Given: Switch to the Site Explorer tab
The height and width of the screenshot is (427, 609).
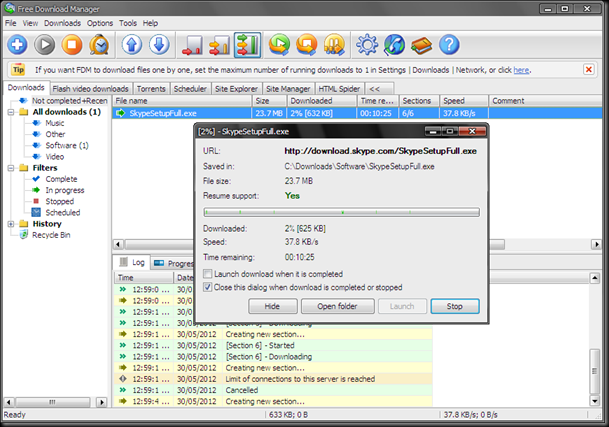Looking at the screenshot, I should pyautogui.click(x=236, y=89).
